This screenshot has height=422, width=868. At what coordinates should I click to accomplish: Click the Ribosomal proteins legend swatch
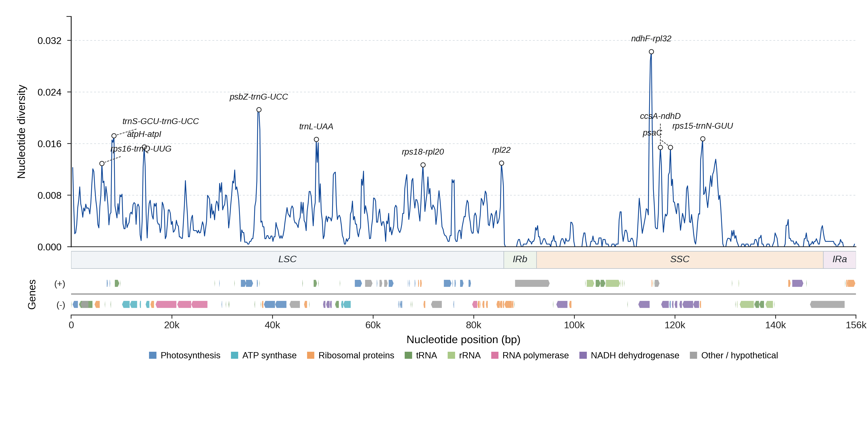[x=311, y=355]
